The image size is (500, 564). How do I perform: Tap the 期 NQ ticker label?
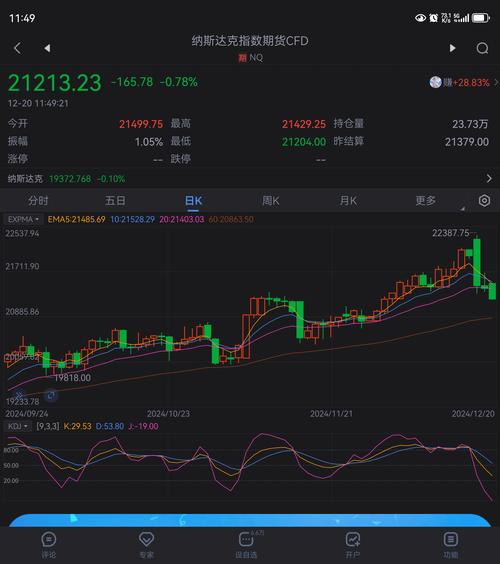tap(250, 58)
